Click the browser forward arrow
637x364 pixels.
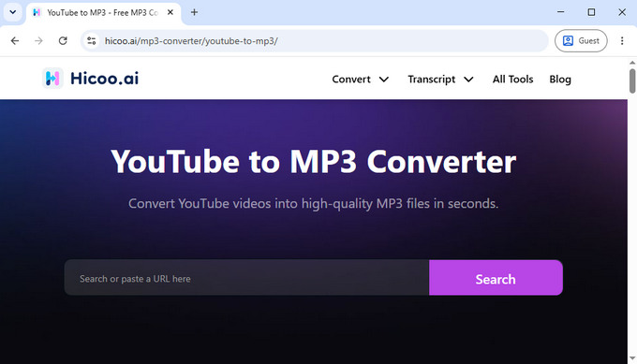38,41
